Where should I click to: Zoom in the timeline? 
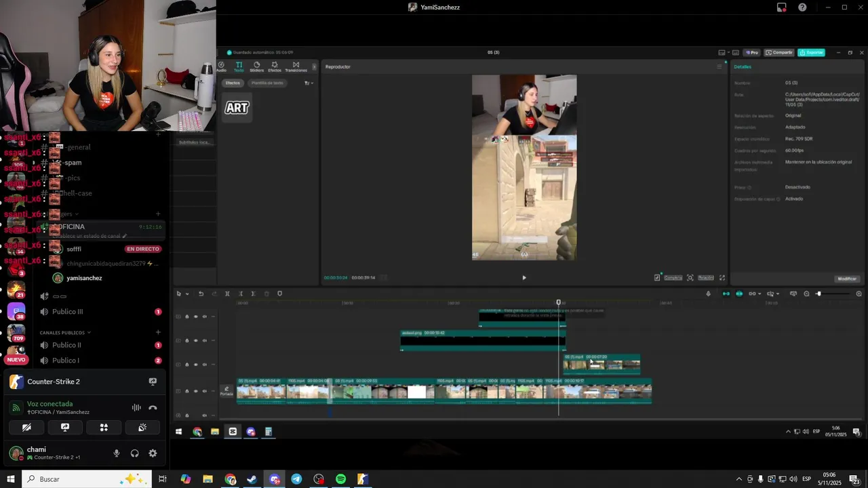click(859, 293)
